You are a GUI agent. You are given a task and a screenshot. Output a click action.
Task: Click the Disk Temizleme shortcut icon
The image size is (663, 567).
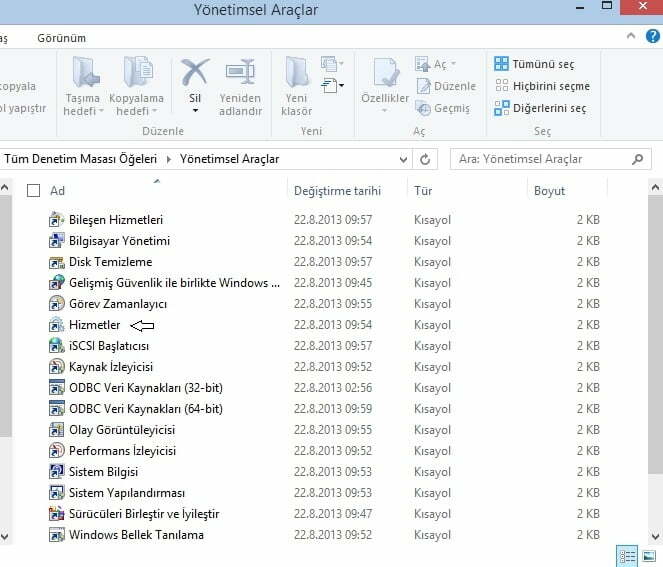pos(57,262)
